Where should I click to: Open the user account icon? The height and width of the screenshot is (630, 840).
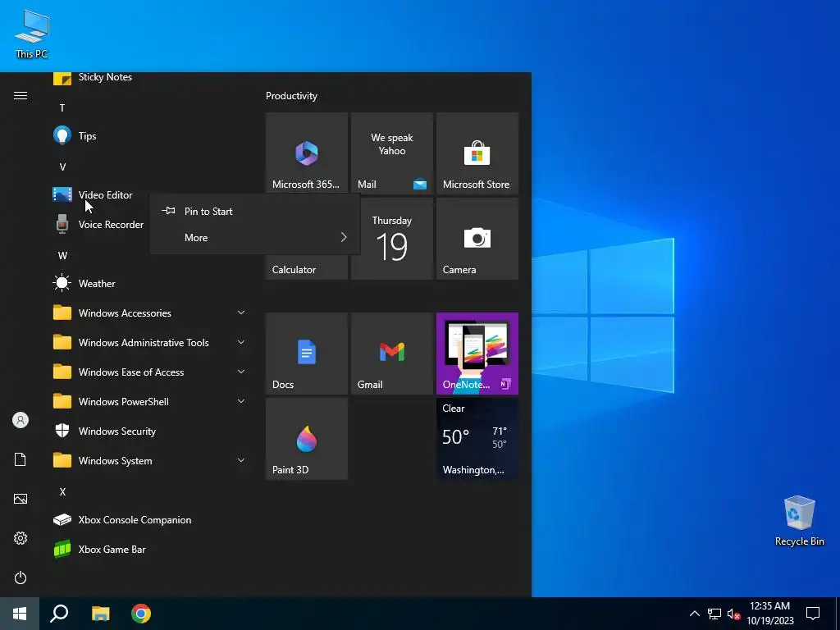click(x=21, y=420)
